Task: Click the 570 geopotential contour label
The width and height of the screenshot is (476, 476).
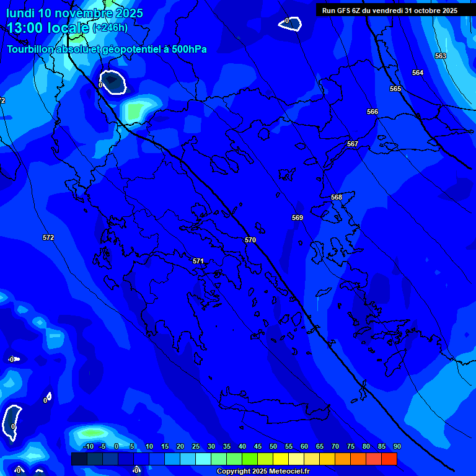Action: point(250,240)
